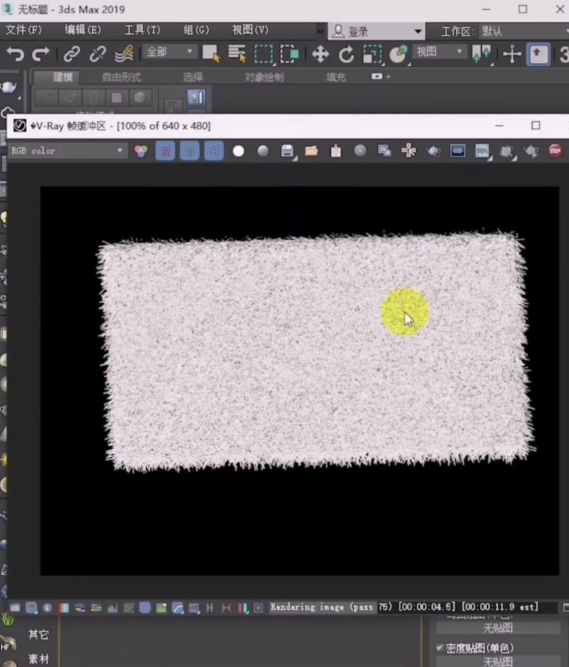
Task: Select the Unlink selection tool
Action: (x=97, y=54)
